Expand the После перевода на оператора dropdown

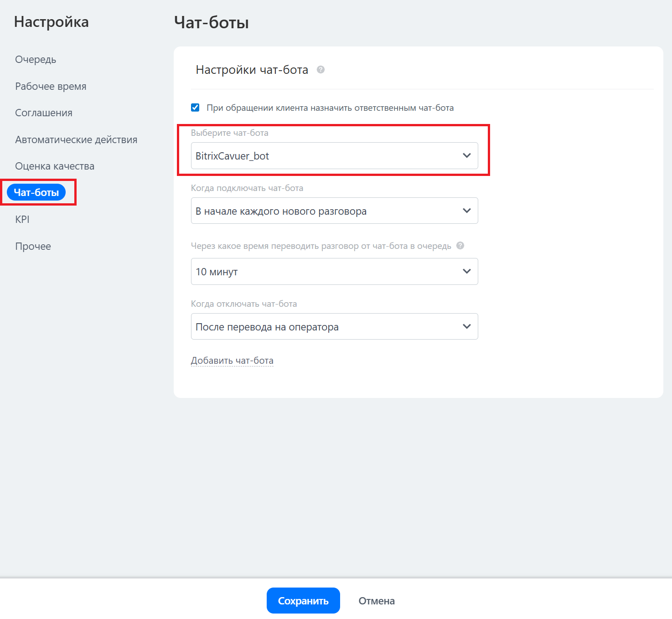pos(334,326)
